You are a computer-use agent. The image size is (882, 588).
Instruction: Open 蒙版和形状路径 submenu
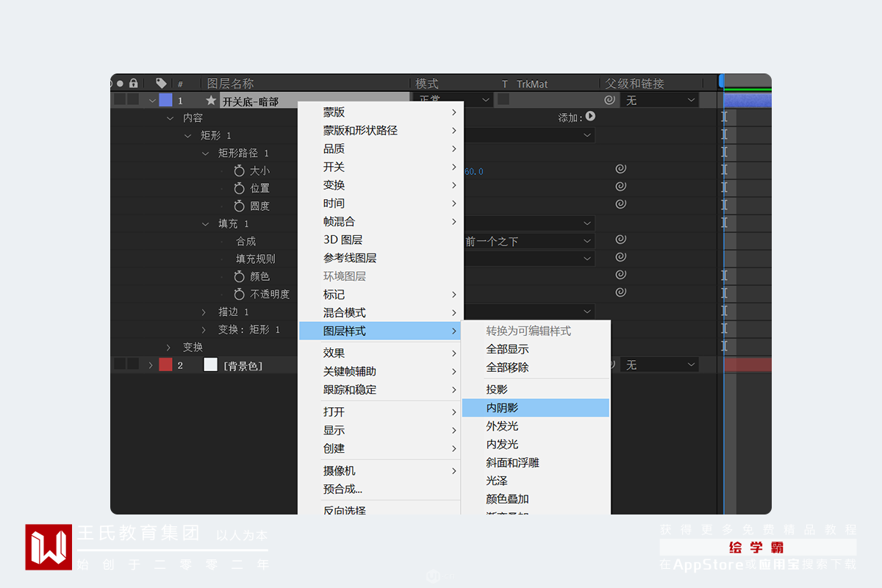pyautogui.click(x=381, y=130)
